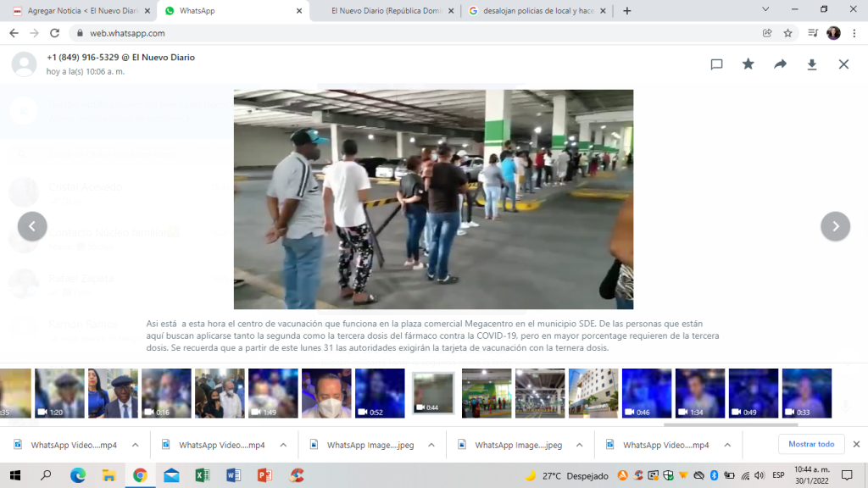
Task: Open Excel from the Windows taskbar
Action: pos(202,475)
